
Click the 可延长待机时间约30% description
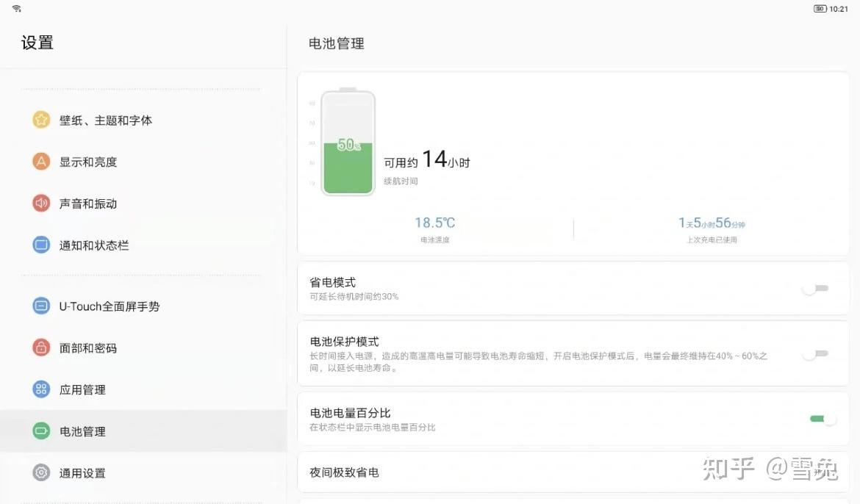(x=354, y=297)
